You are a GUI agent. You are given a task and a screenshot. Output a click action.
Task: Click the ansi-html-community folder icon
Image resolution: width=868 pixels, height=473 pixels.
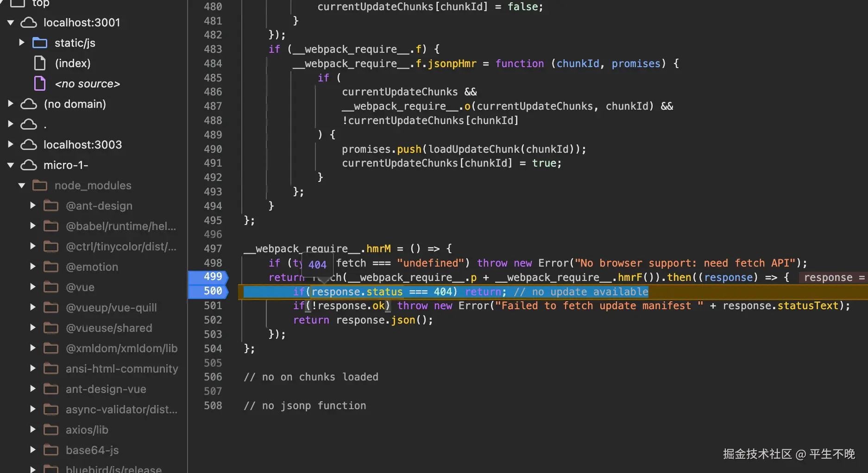tap(51, 369)
